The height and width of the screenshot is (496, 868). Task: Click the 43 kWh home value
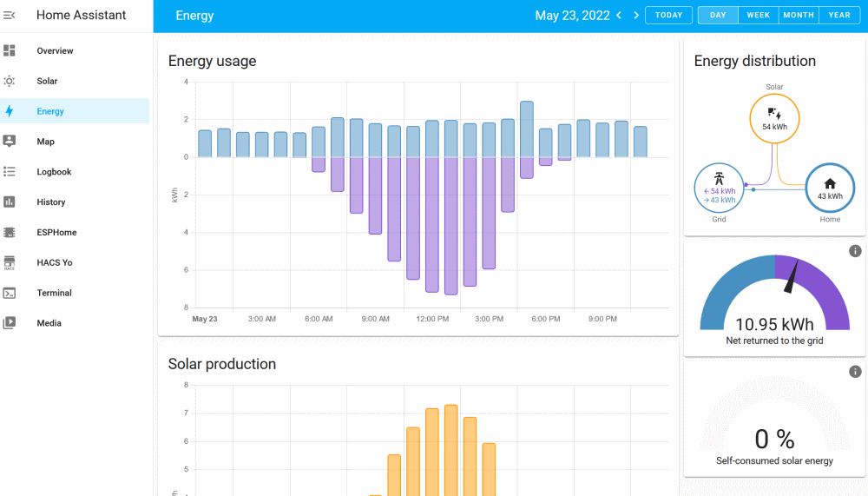830,196
